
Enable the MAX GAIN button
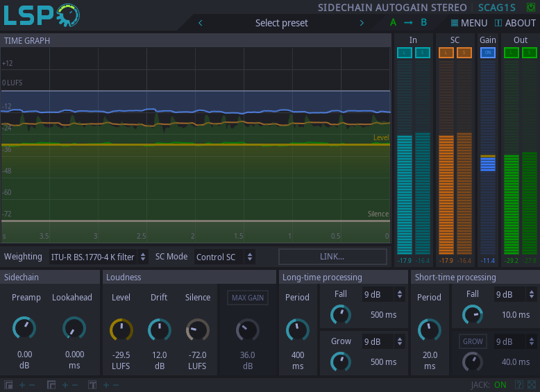point(248,298)
